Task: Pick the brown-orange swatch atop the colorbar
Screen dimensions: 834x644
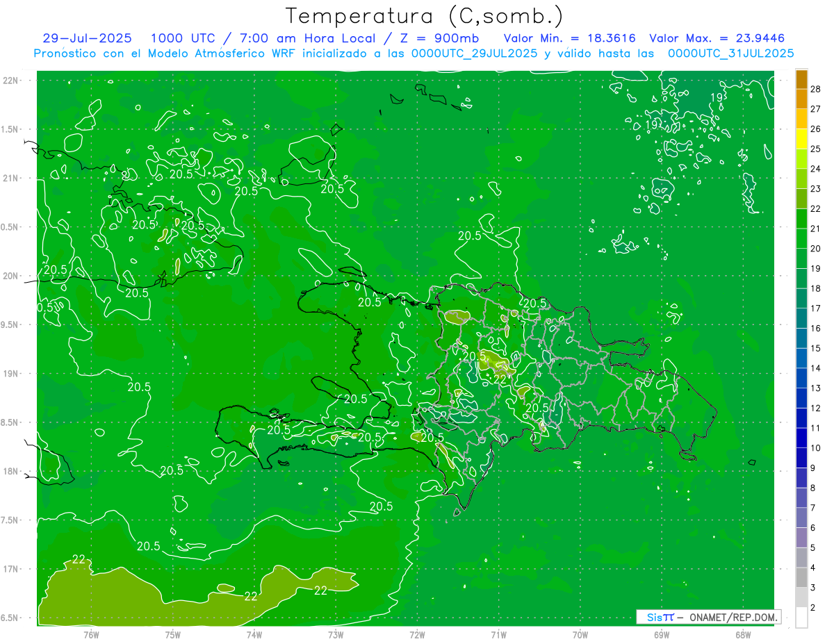Action: pos(801,79)
